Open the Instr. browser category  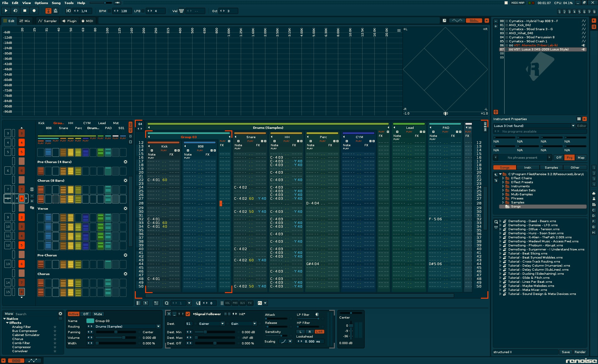[528, 167]
